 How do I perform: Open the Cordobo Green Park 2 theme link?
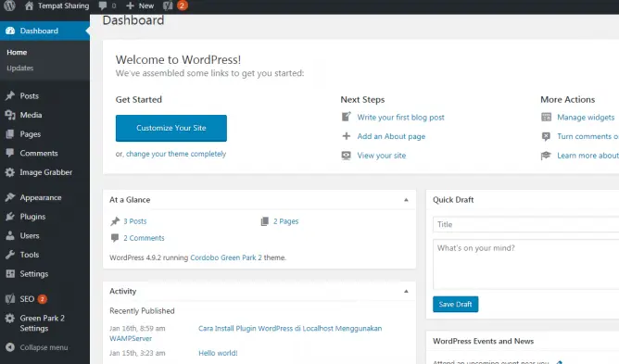tap(226, 257)
